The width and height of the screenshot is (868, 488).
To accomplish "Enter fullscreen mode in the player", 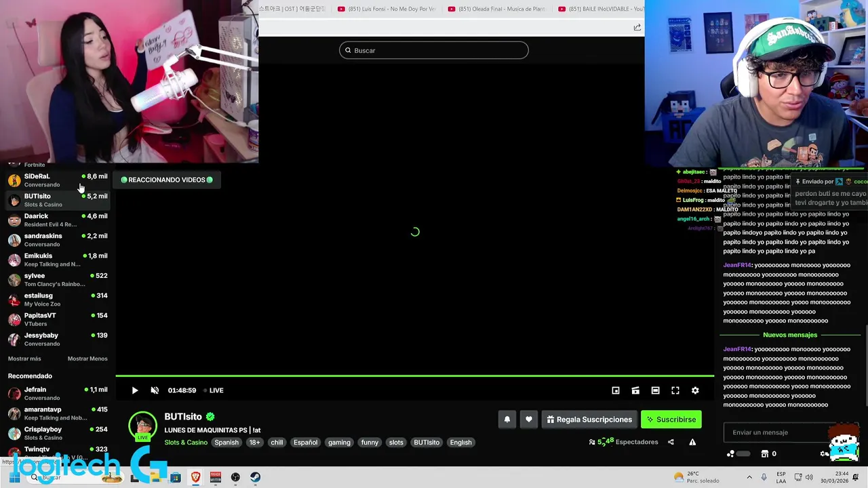I will (675, 390).
